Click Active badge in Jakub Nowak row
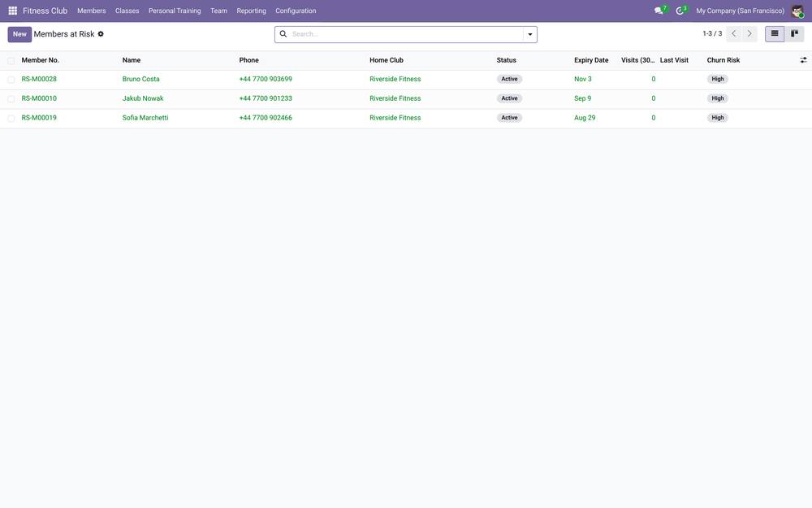Image resolution: width=812 pixels, height=508 pixels. pos(510,98)
